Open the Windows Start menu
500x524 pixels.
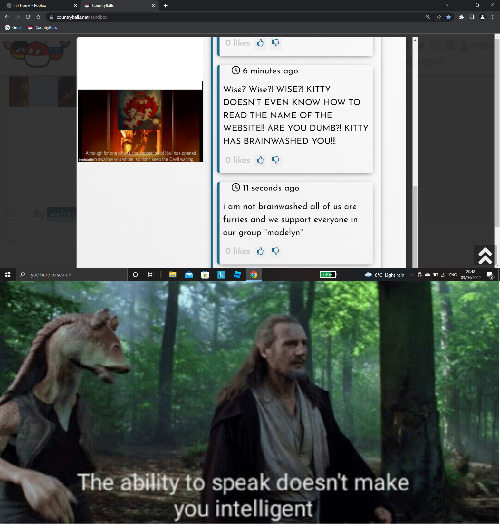click(7, 275)
